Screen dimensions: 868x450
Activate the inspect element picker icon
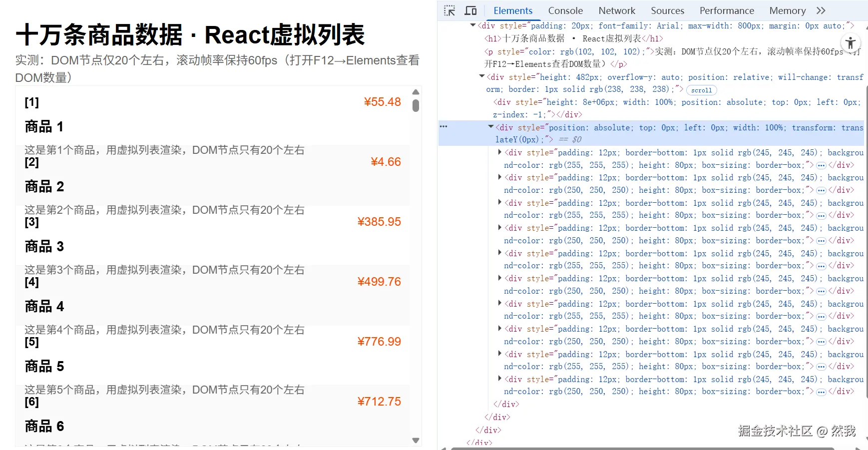pos(449,10)
